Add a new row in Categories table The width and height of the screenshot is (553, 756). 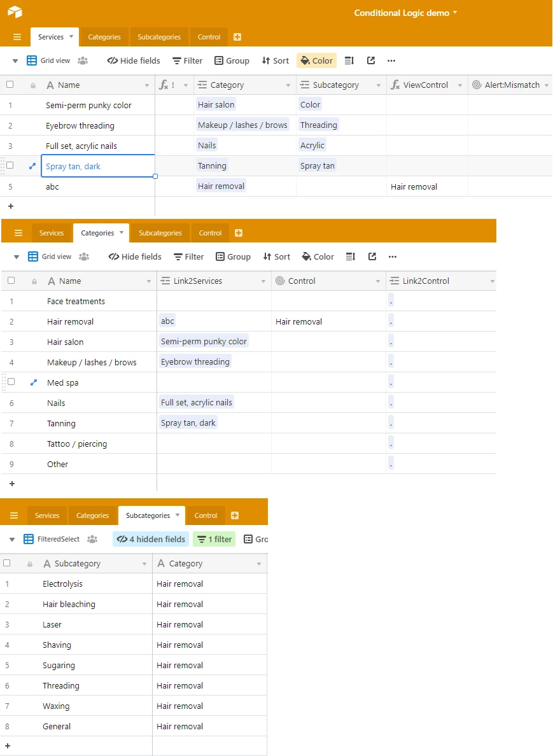tap(12, 484)
